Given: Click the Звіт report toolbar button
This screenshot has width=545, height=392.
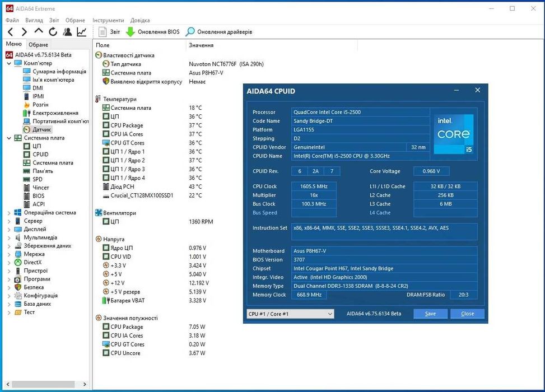Looking at the screenshot, I should (x=109, y=32).
